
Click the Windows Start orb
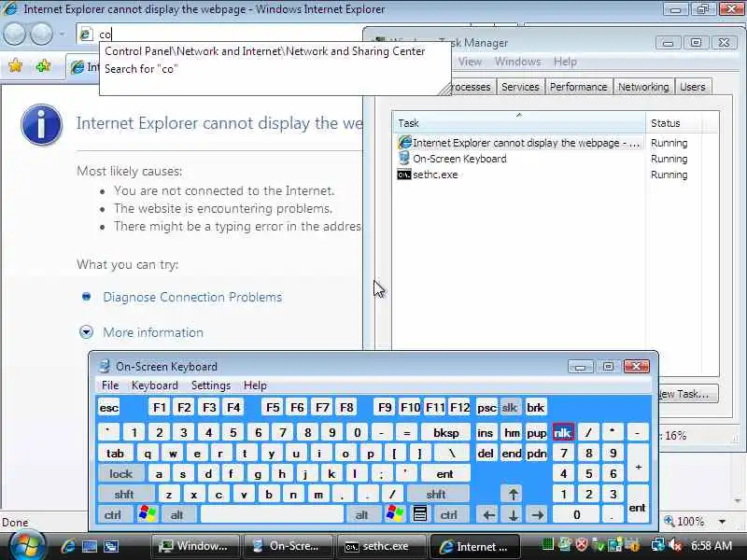point(27,546)
